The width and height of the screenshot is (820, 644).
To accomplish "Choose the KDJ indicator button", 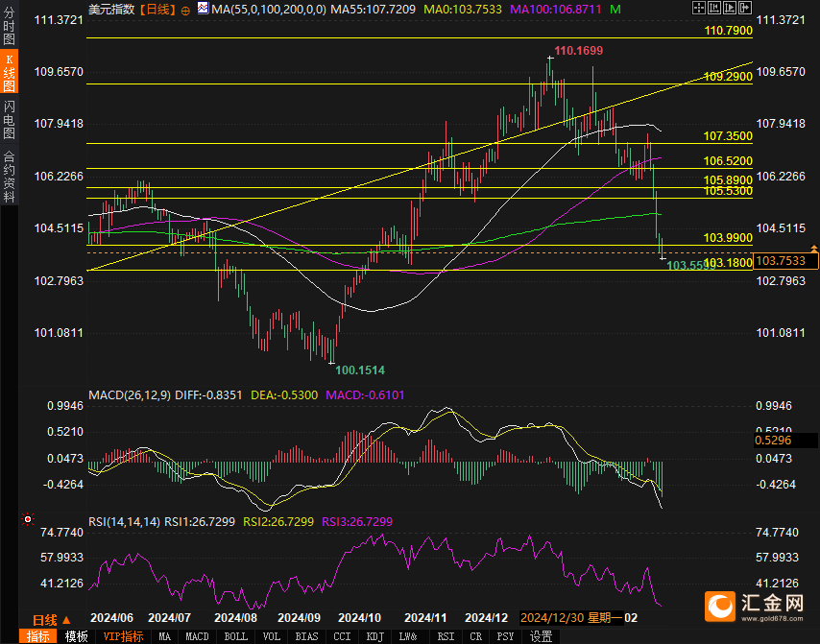I will [x=375, y=636].
